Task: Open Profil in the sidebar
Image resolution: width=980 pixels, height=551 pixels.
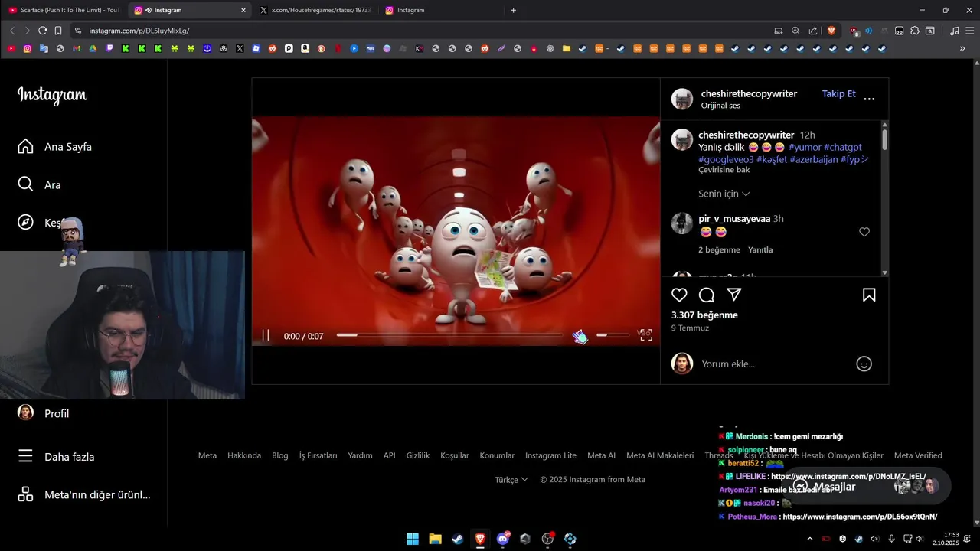Action: [x=44, y=413]
